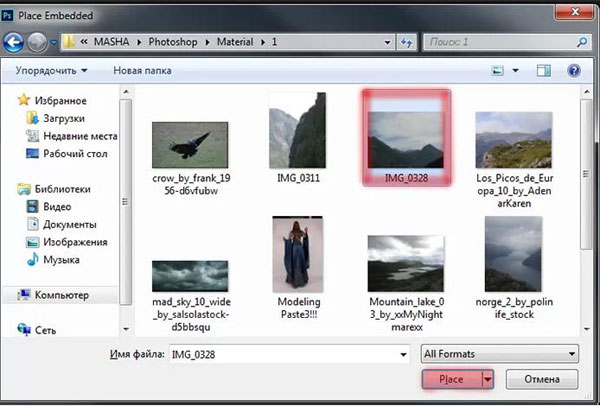Select the Los_Picos_de_Europa thumbnail

click(514, 140)
